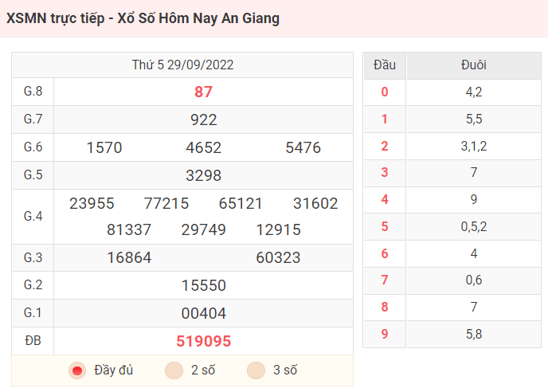Select the 3 số radio option
Screen dimensions: 548x392
point(256,370)
